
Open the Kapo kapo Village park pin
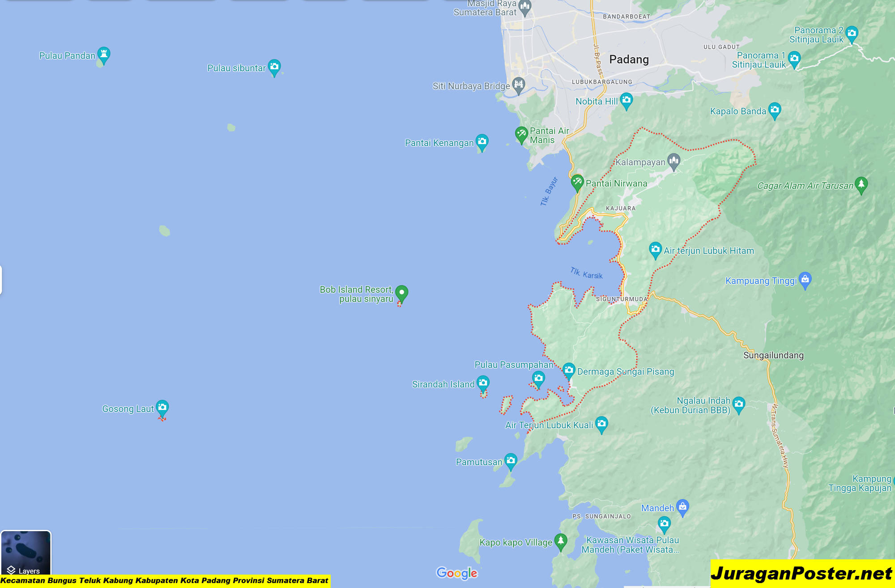click(x=561, y=542)
